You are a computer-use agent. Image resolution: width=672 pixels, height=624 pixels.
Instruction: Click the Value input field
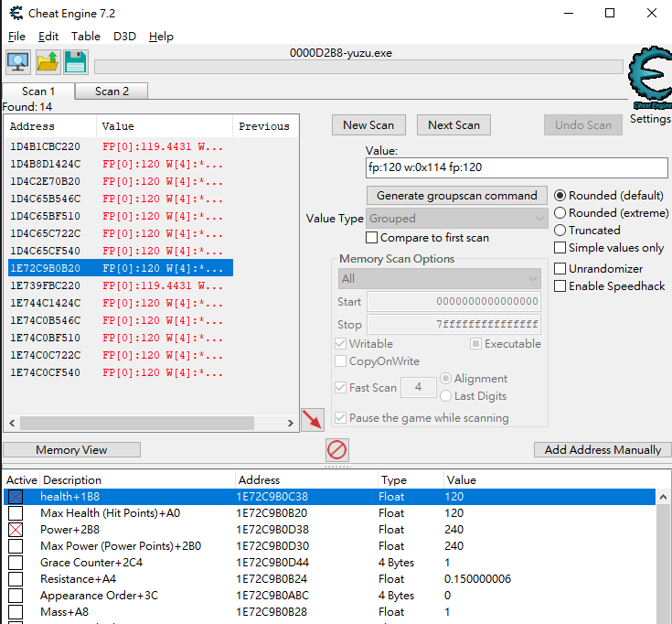coord(517,167)
